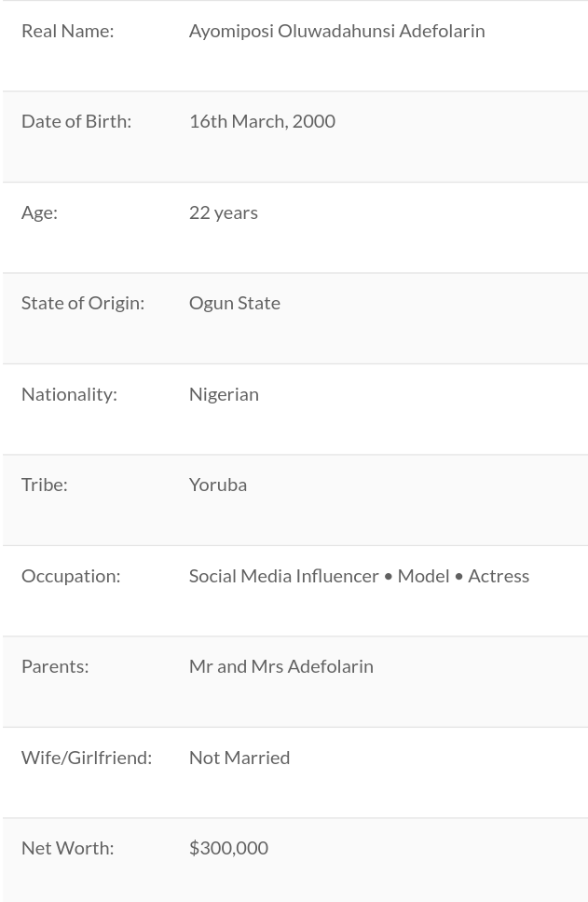
Task: Click the State of Origin label
Action: (x=83, y=303)
